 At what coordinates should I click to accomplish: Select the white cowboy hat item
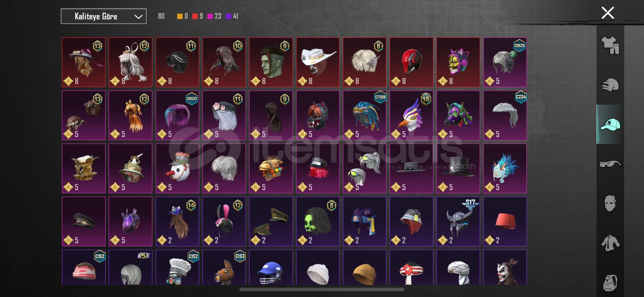coord(318,62)
